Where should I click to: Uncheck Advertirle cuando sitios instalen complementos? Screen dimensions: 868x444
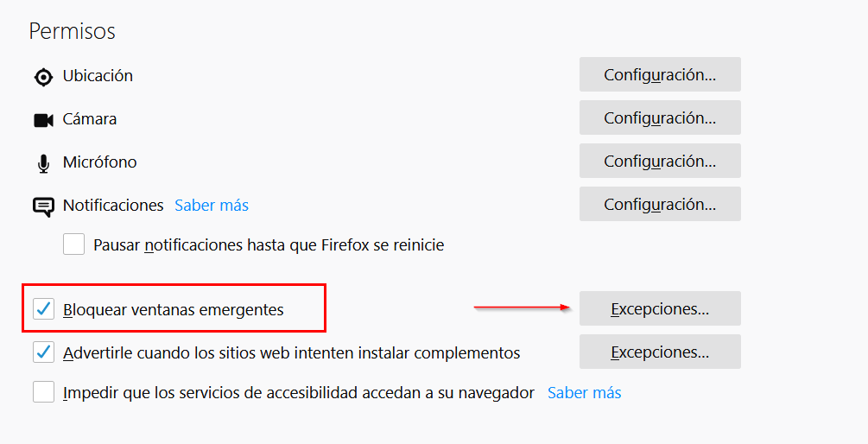(44, 352)
